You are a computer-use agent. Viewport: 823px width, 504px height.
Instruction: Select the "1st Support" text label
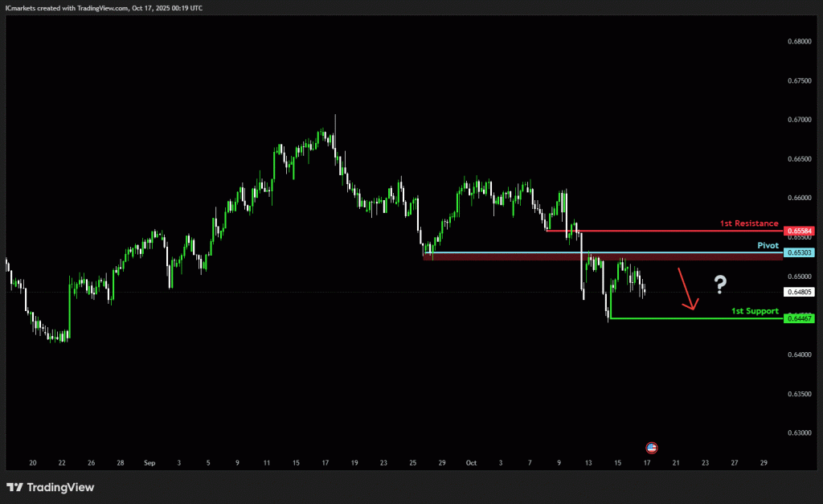(755, 310)
